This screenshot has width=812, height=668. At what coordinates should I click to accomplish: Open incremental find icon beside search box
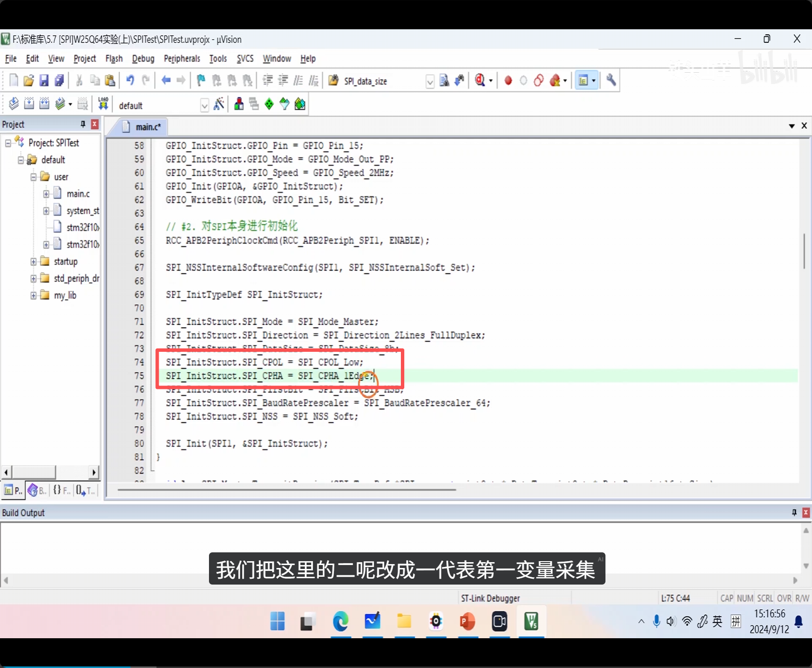[459, 81]
